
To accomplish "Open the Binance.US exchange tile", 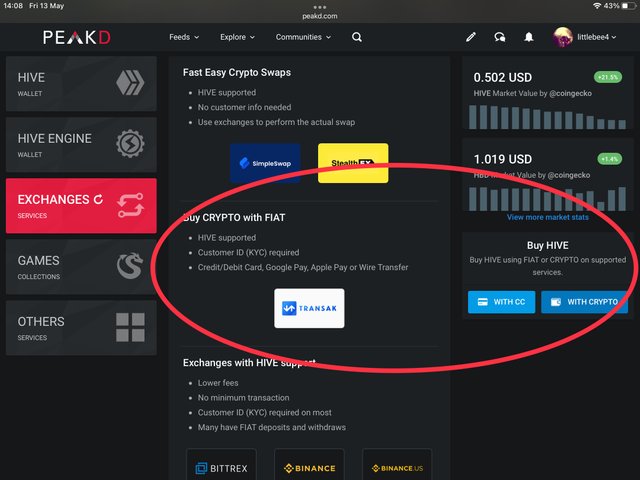I will [x=397, y=465].
